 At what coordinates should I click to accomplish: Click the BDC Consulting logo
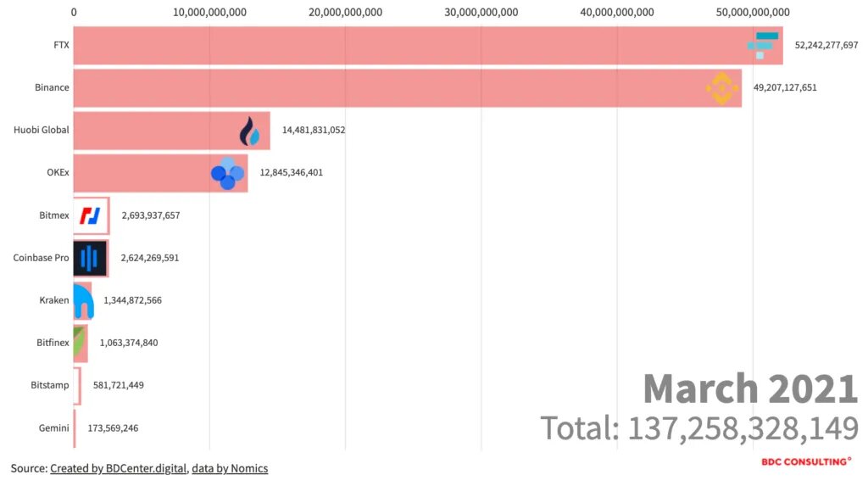point(806,462)
